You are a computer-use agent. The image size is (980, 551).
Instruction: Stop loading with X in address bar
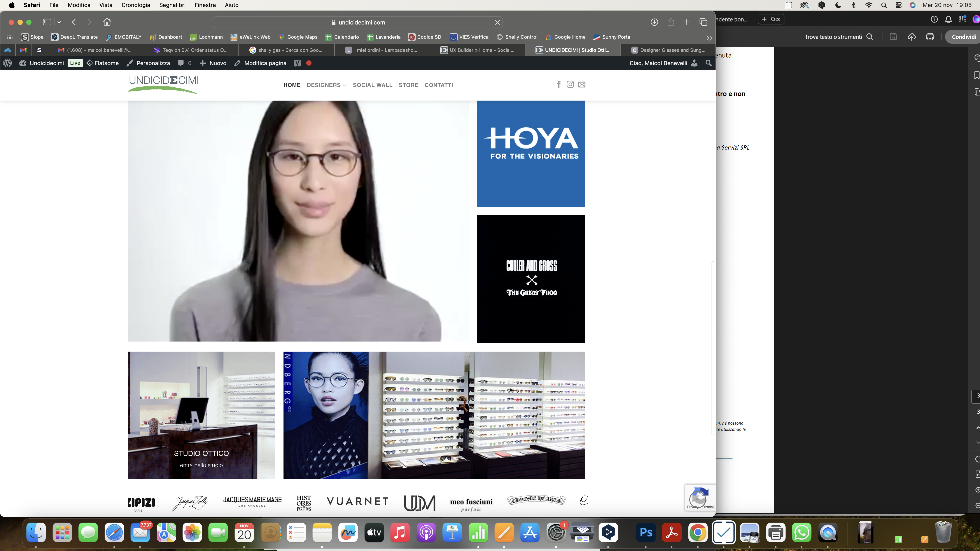[x=497, y=23]
